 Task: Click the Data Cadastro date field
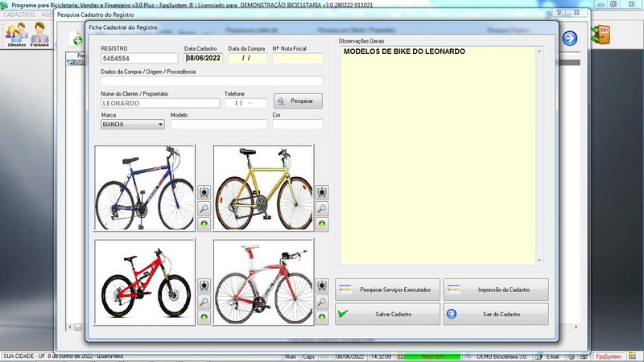pyautogui.click(x=204, y=58)
